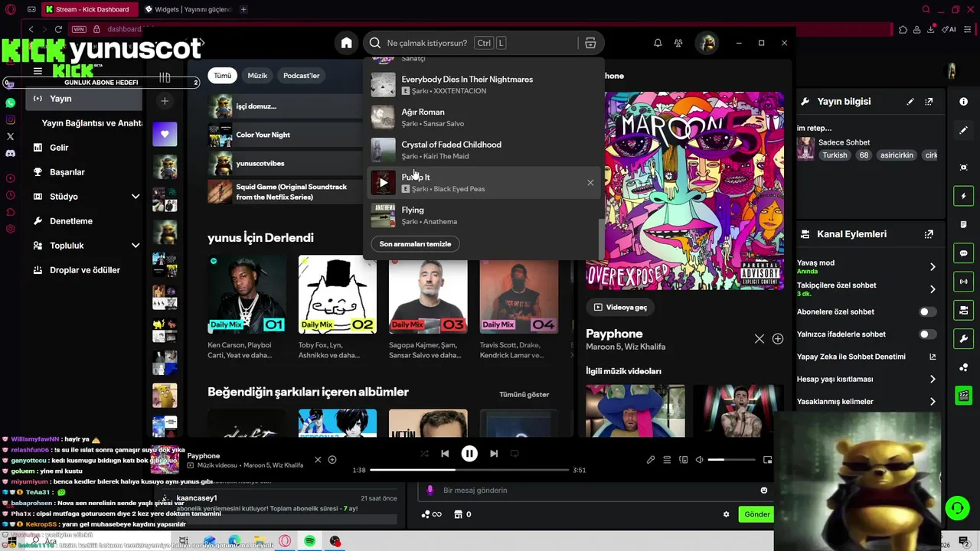Click Son aramaları temizle button
The height and width of the screenshot is (551, 980).
pyautogui.click(x=415, y=243)
